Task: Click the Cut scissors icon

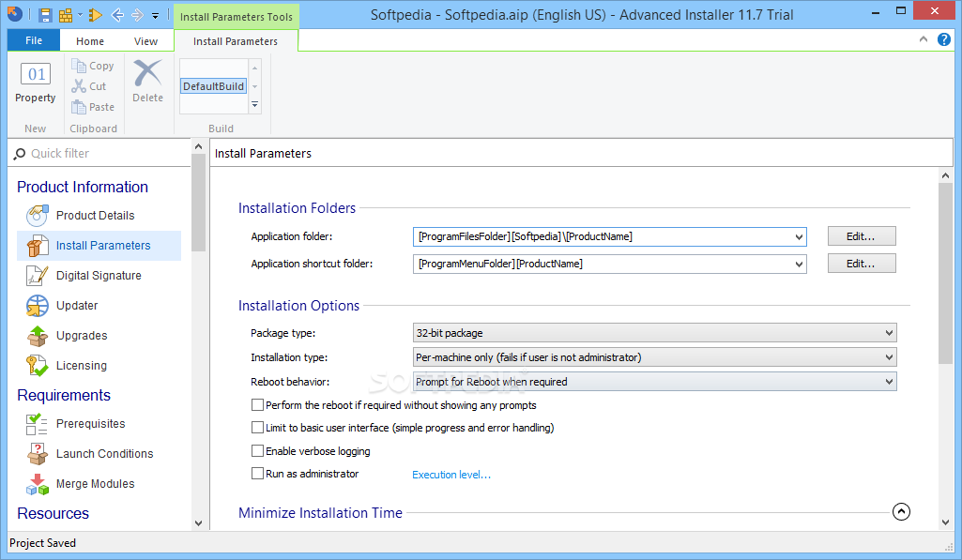Action: coord(79,86)
